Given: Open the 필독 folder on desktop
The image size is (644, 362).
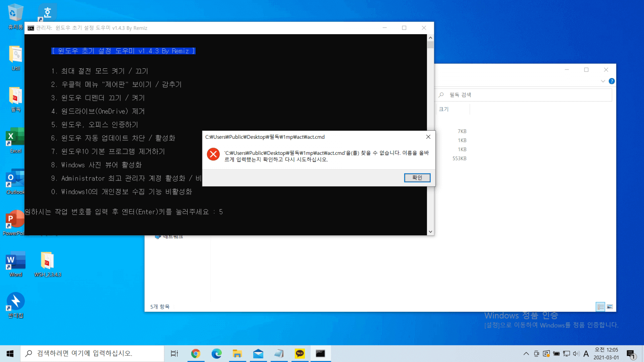Looking at the screenshot, I should point(15,99).
